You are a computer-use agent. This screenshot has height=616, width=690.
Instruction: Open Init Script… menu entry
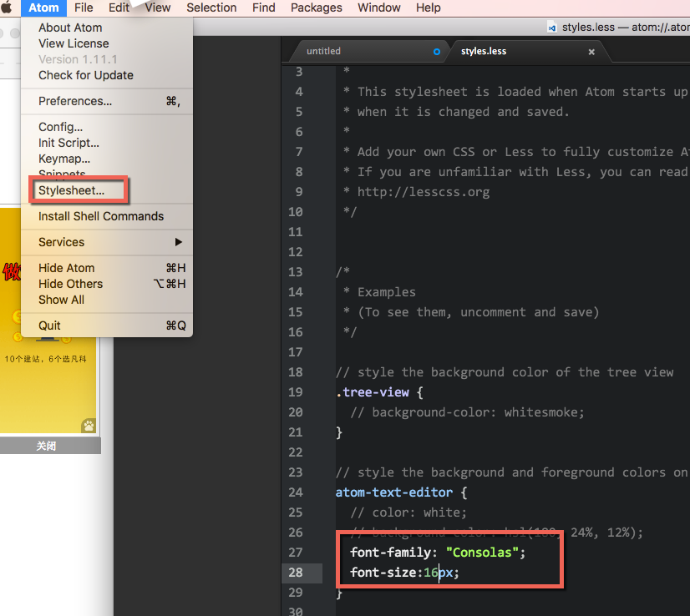pos(107,143)
